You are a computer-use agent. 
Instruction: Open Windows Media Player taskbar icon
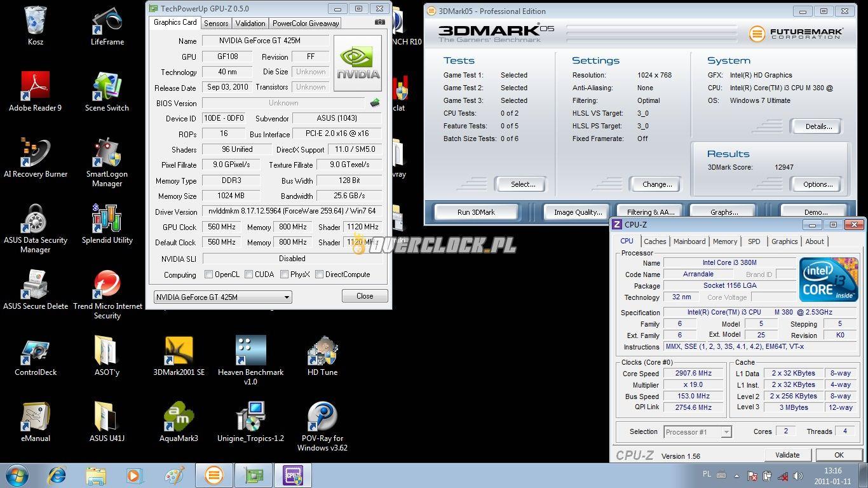point(134,475)
